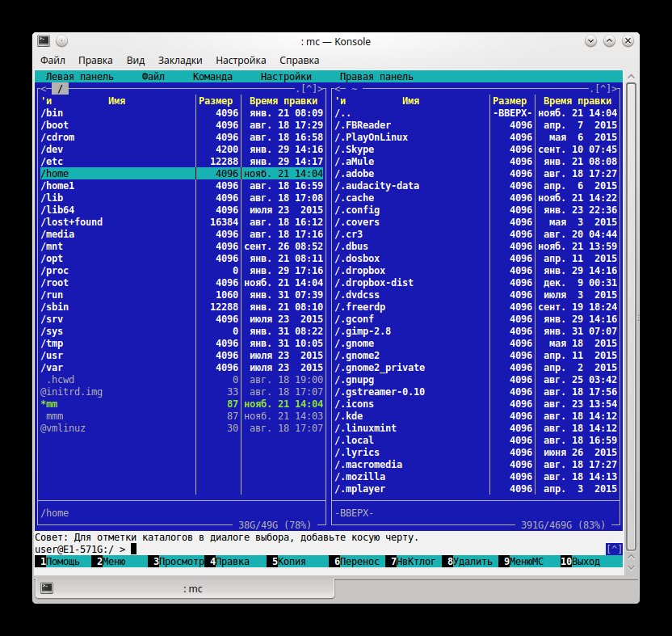This screenshot has height=636, width=672.
Task: Select the /lost+found directory row
Action: tap(182, 222)
